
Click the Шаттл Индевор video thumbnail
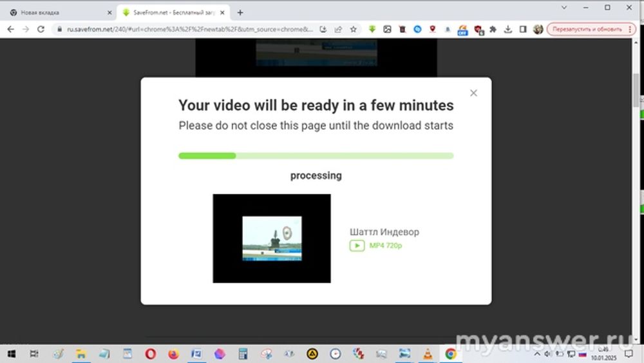pos(271,238)
